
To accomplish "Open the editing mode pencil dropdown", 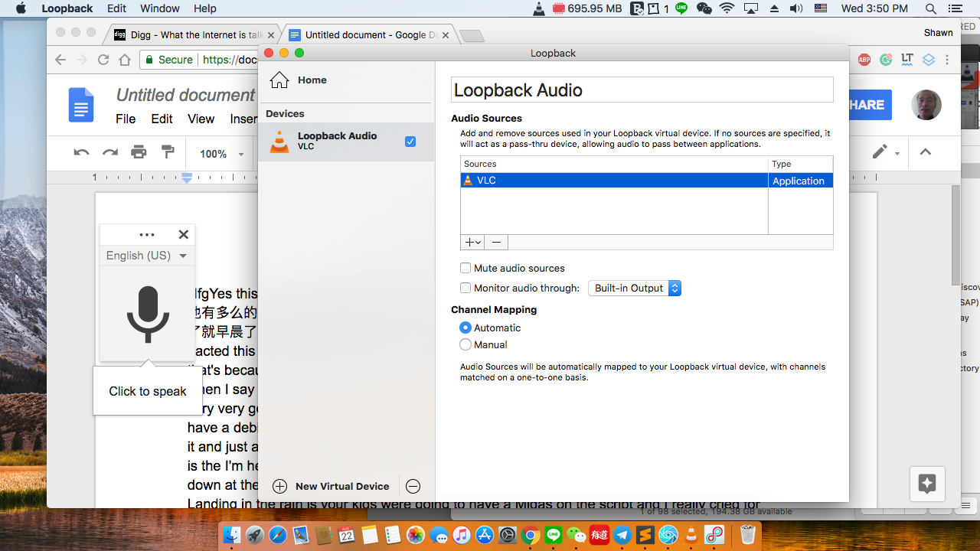I will (x=886, y=152).
